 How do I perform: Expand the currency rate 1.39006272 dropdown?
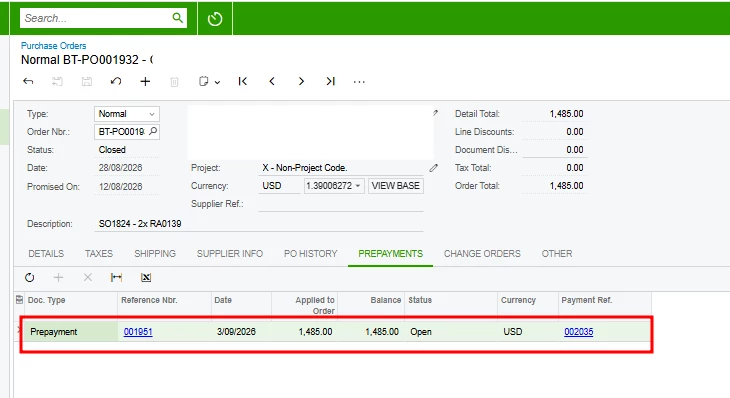click(358, 186)
